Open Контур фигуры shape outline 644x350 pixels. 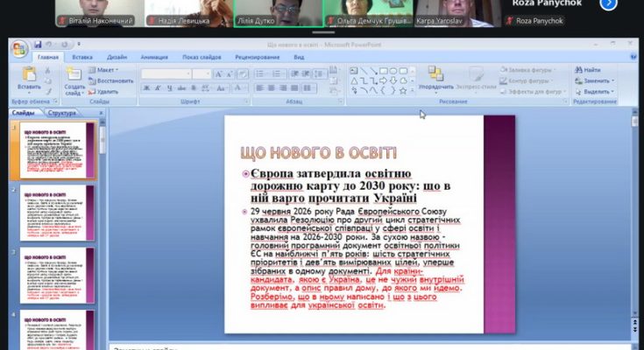tap(525, 80)
